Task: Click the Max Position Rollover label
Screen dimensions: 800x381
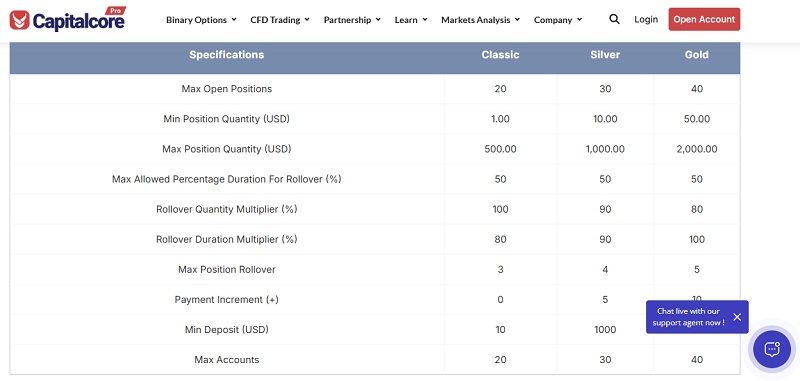Action: (x=227, y=269)
